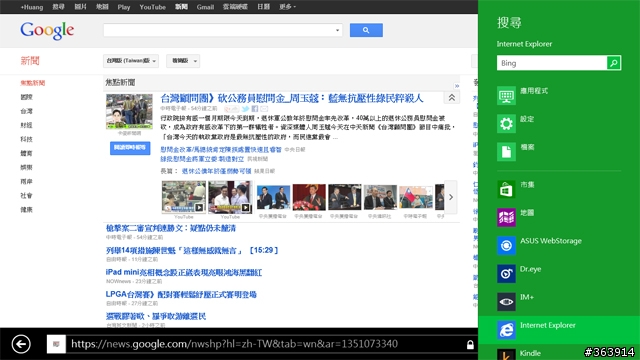Open the 槍擊案二審 news headline
The height and width of the screenshot is (360, 640).
click(x=171, y=228)
